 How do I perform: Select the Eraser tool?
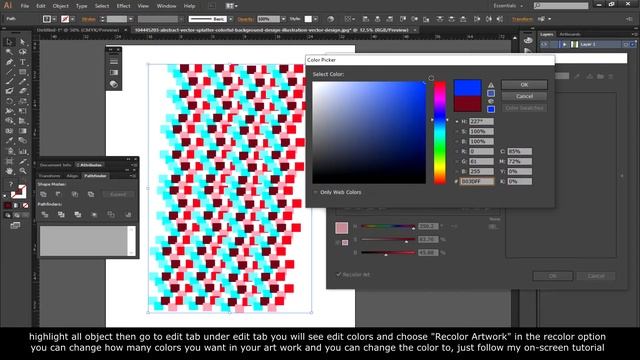point(22,91)
